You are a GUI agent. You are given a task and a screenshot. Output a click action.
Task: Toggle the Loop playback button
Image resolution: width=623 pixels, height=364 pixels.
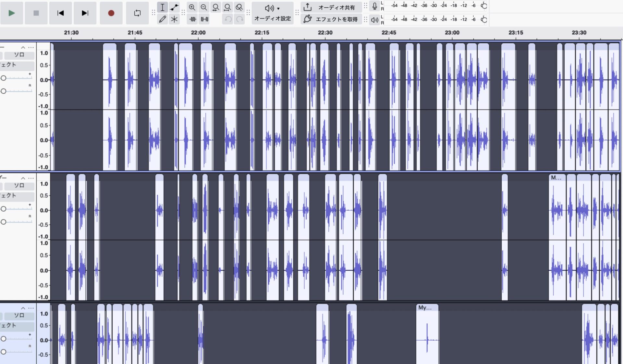[x=137, y=13]
